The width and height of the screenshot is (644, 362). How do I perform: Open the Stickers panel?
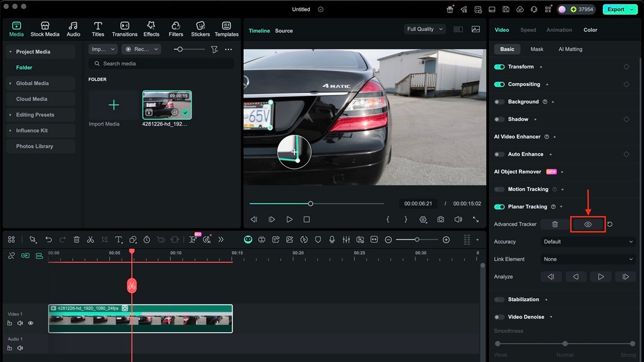coord(200,29)
